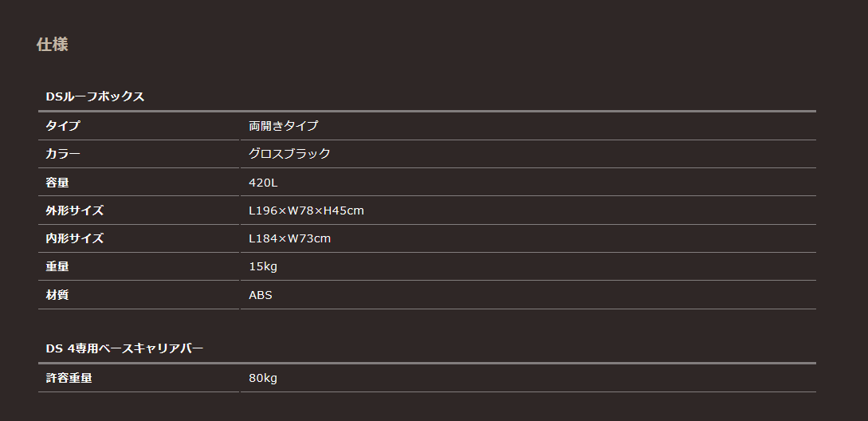Click the カラー row label
Image resolution: width=868 pixels, height=421 pixels.
coord(63,154)
